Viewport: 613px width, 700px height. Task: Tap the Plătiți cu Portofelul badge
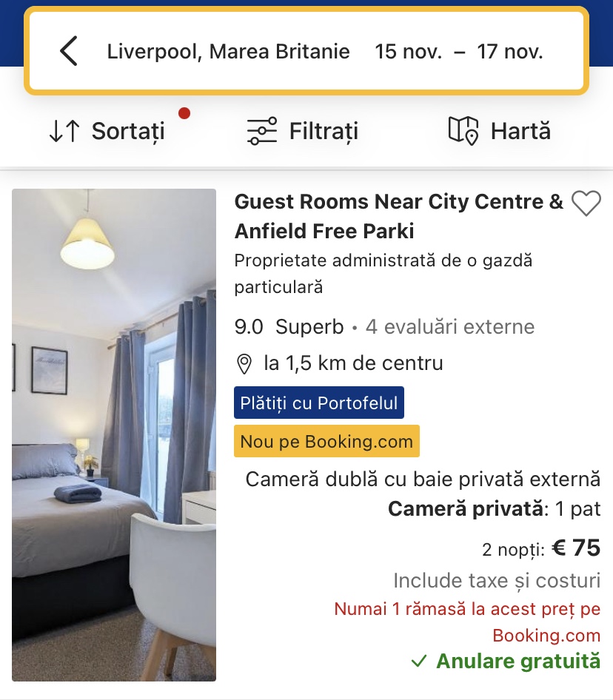319,403
